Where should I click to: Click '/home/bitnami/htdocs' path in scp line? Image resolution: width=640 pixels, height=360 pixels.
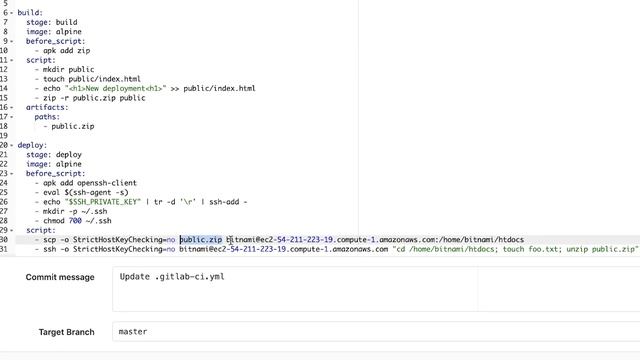(481, 240)
